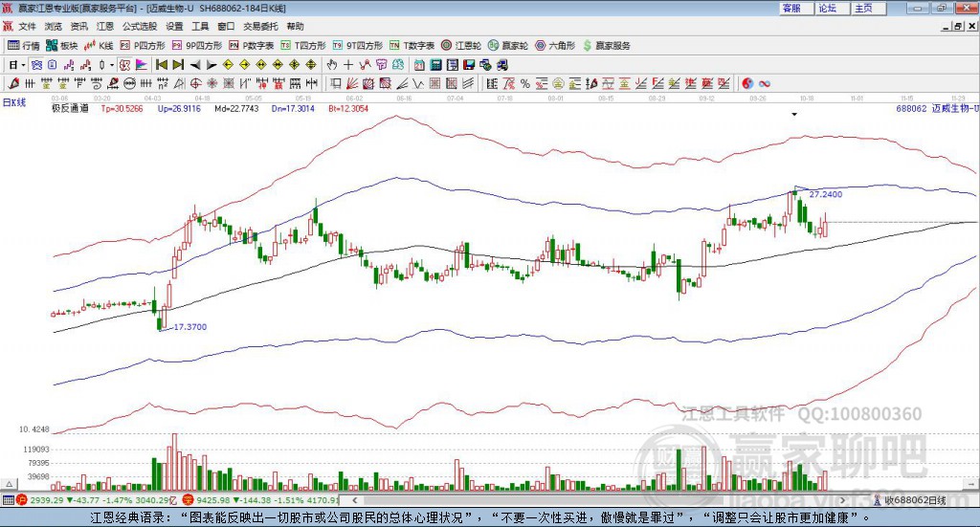The height and width of the screenshot is (527, 980).
Task: Open the 文件 menu
Action: tap(27, 26)
